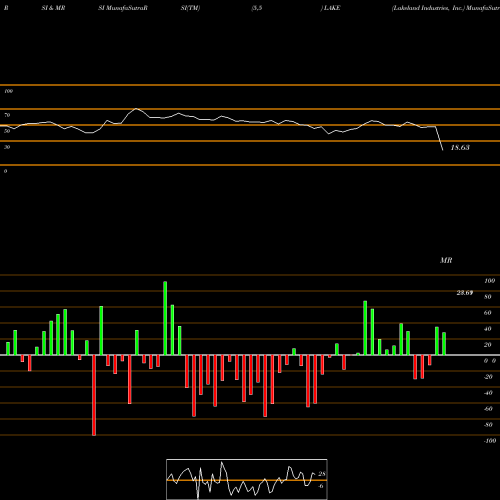This screenshot has height=500, width=500.
Task: Open the mini overview chart thumbnail
Action: click(x=247, y=479)
